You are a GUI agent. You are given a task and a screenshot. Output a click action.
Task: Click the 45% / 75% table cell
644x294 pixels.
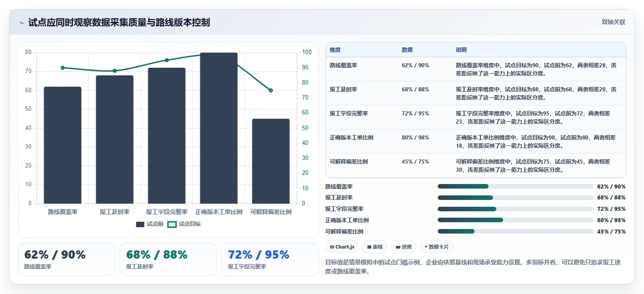(x=415, y=162)
